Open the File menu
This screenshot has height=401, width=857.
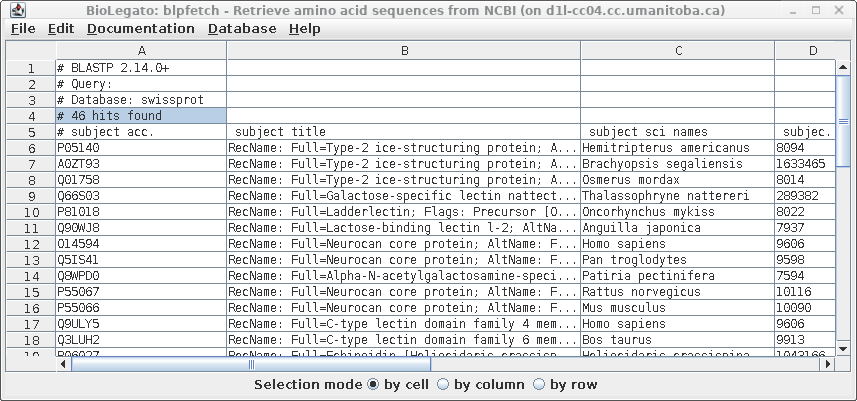22,29
